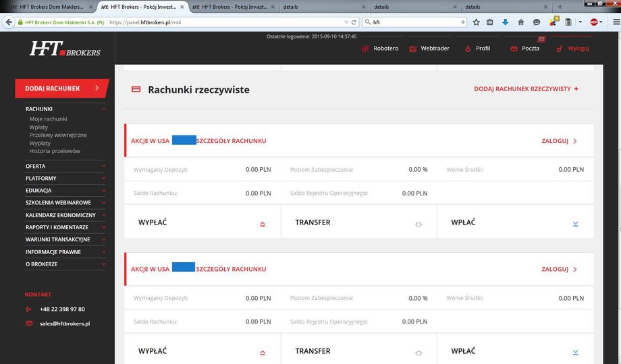Collapse the RACHUNKI sidebar section
Viewport: 621px width, 364px height.
[x=65, y=109]
